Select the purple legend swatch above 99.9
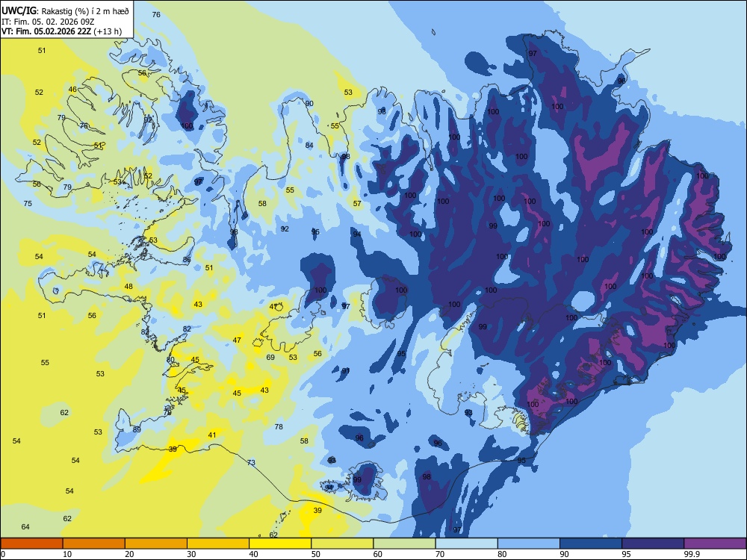 click(x=715, y=544)
